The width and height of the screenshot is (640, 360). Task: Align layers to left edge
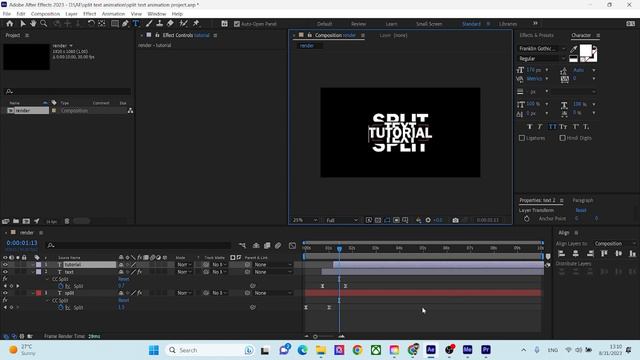[x=562, y=253]
